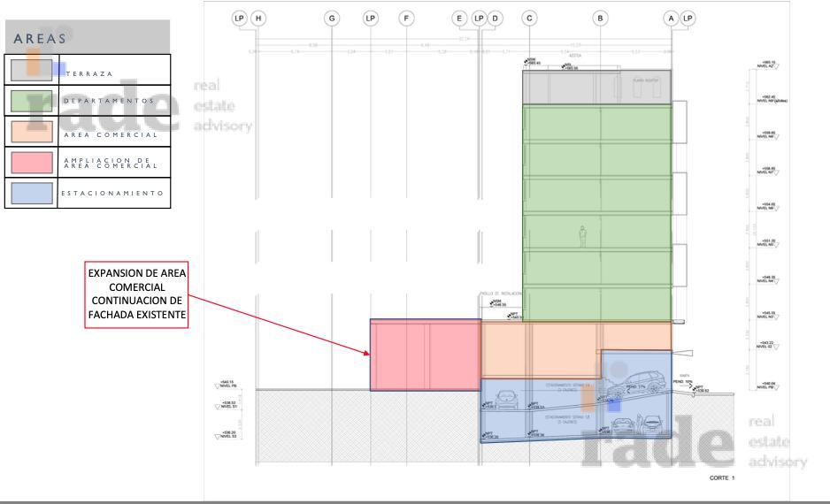The width and height of the screenshot is (830, 504).
Task: Click the LP bubble between E and D
Action: point(479,19)
